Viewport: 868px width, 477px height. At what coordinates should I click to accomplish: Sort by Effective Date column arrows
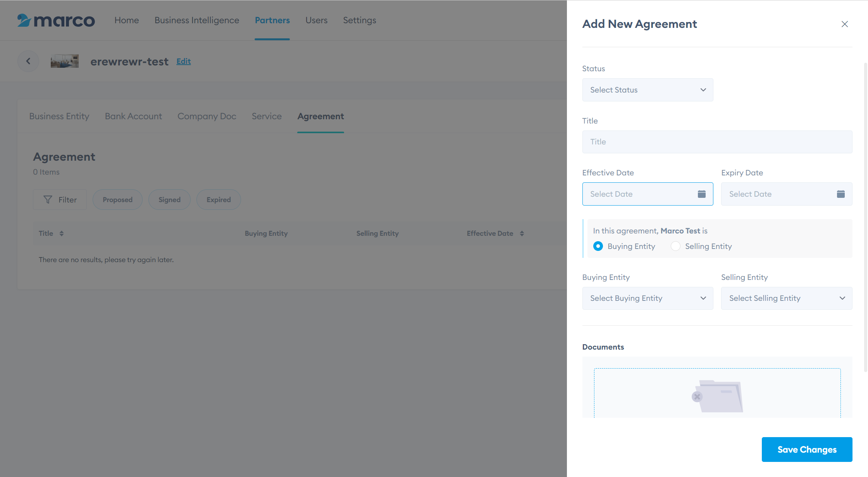click(522, 233)
